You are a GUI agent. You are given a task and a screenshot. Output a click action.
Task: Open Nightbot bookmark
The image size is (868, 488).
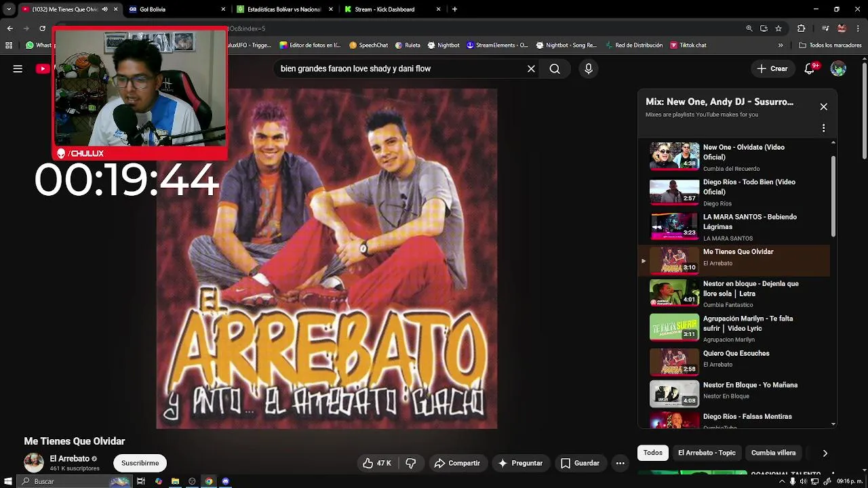click(443, 45)
